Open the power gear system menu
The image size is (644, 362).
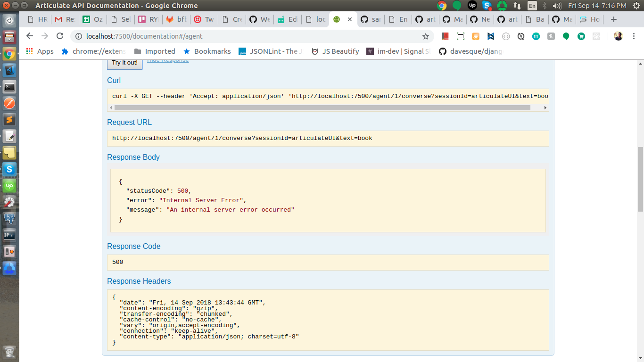(x=636, y=6)
